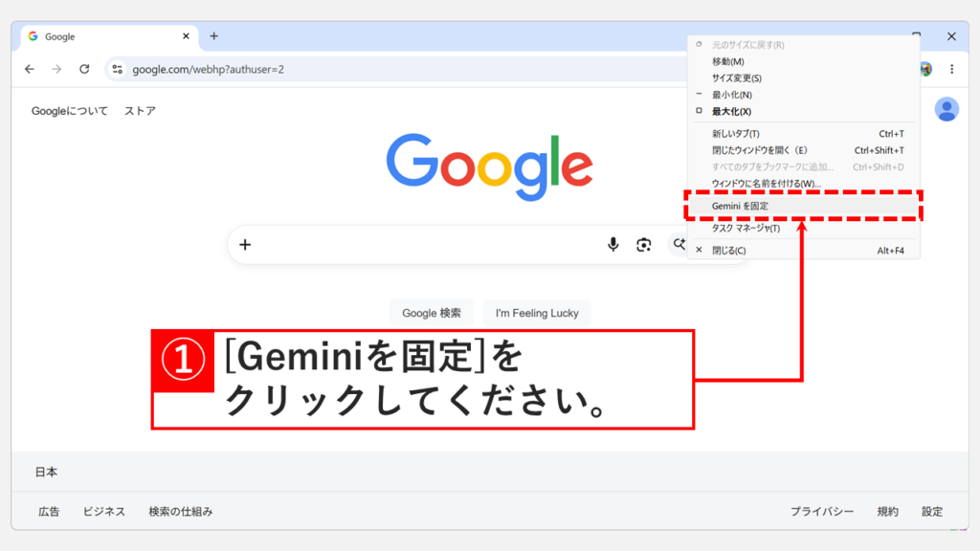Go back with the browser back arrow
Viewport: 980px width, 551px height.
30,69
